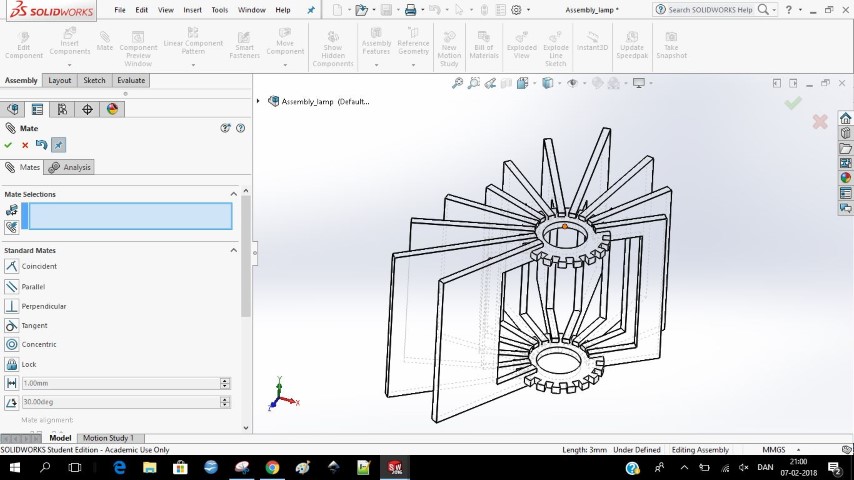Image resolution: width=854 pixels, height=480 pixels.
Task: Click Explode Line Sketch tool
Action: (556, 48)
